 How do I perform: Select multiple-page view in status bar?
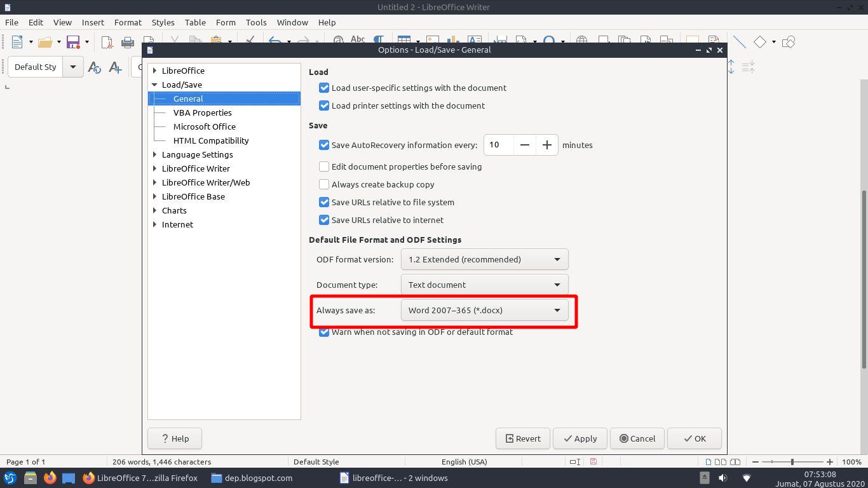(721, 462)
